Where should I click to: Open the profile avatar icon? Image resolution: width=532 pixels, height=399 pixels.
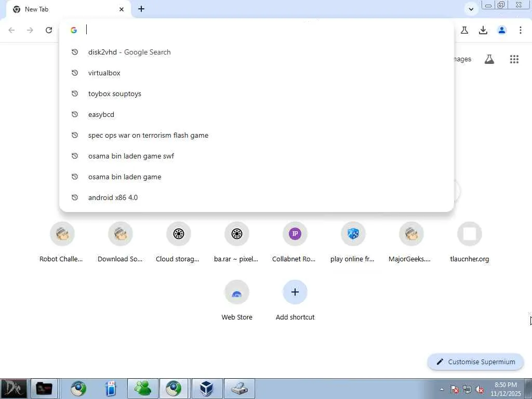(x=502, y=30)
